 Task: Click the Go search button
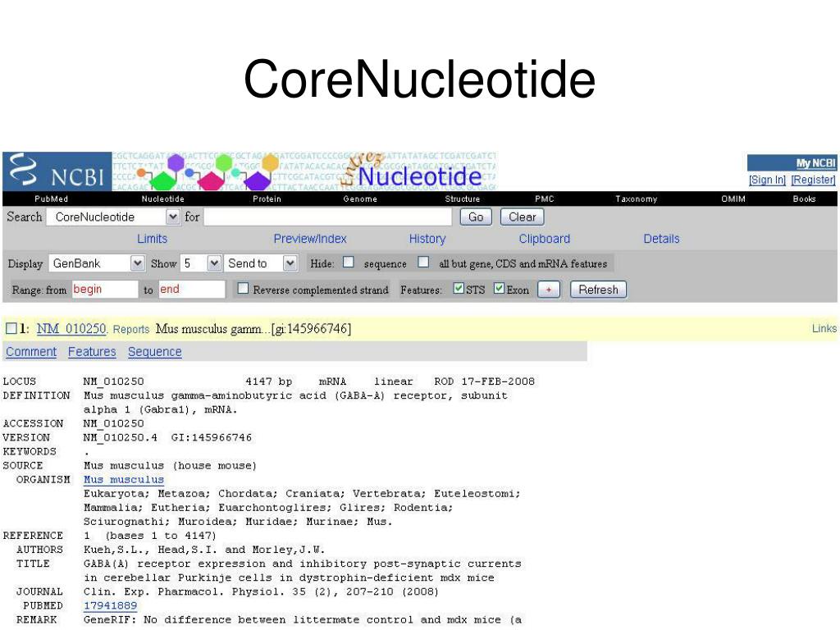[476, 217]
